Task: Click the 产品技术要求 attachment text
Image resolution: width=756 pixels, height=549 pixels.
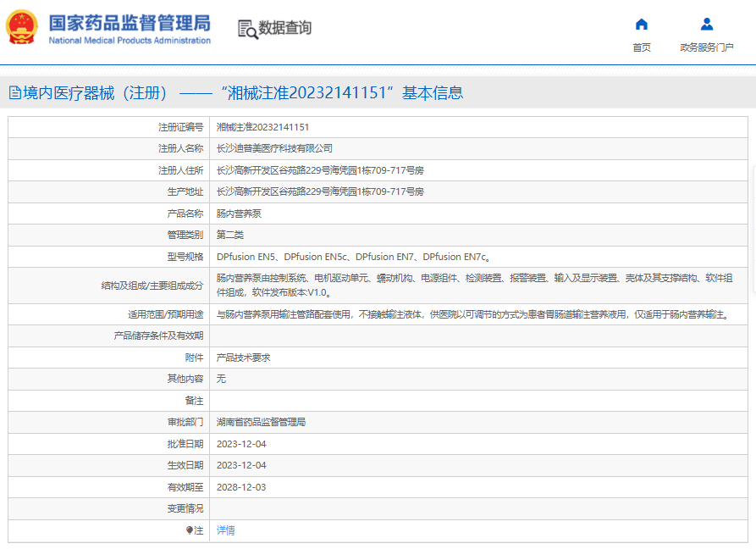Action: [243, 358]
